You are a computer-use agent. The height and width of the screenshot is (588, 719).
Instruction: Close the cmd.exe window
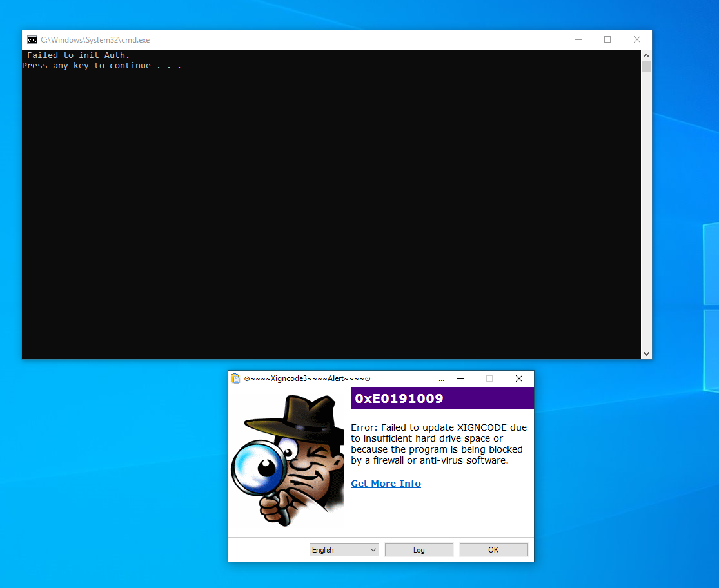637,40
